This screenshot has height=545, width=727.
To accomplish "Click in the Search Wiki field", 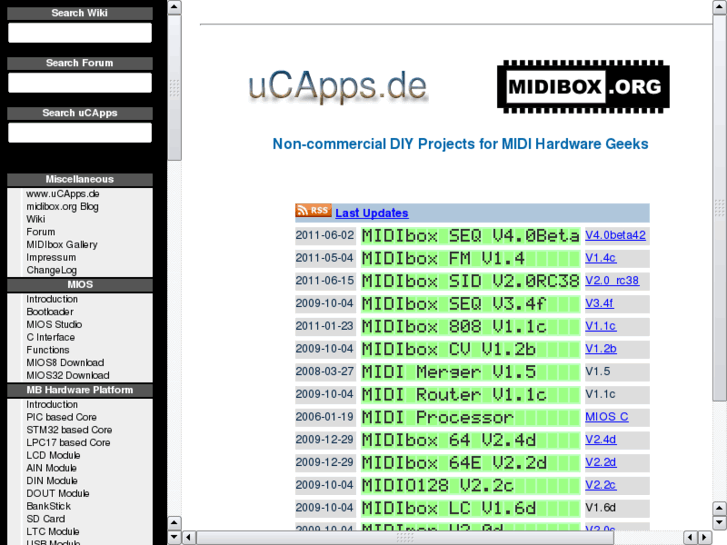I will [x=80, y=33].
